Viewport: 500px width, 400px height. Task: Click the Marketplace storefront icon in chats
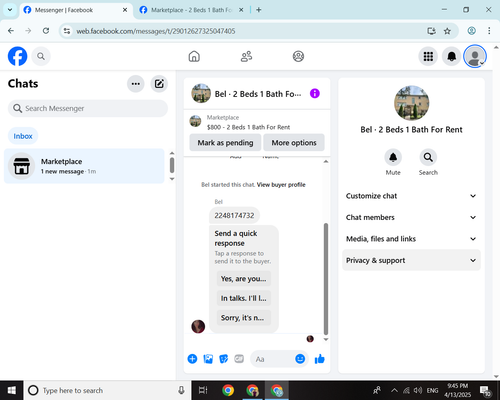click(22, 166)
